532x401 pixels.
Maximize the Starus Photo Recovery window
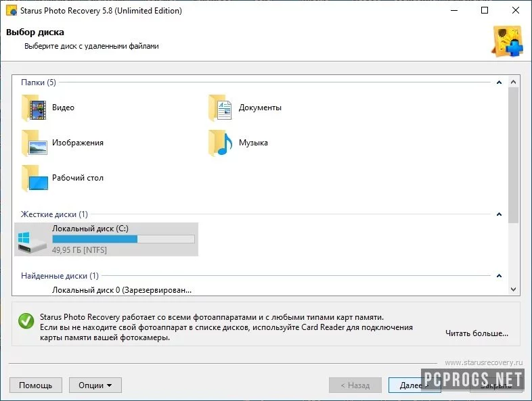(x=485, y=11)
